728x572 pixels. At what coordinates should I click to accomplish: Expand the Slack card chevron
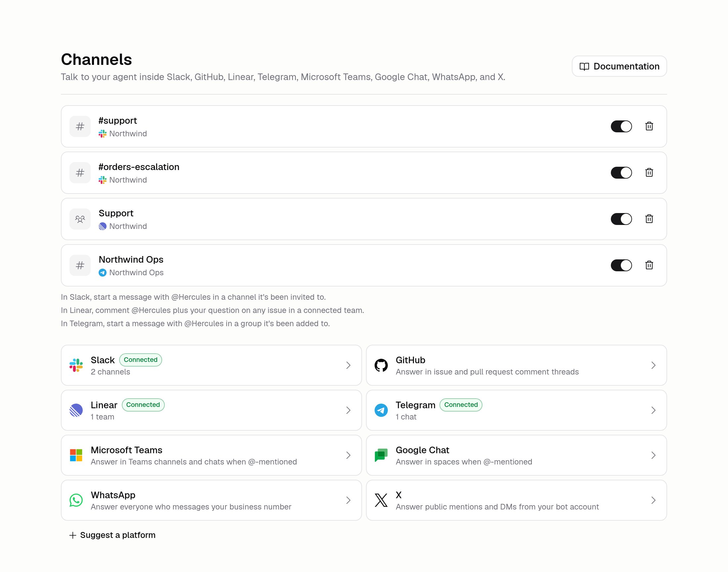(x=348, y=365)
